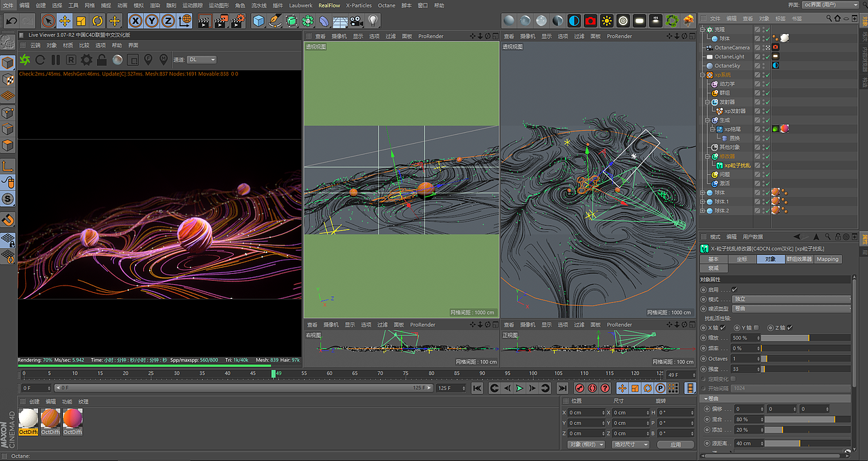Image resolution: width=868 pixels, height=461 pixels.
Task: Select the first OctDiff material thumbnail
Action: 28,420
